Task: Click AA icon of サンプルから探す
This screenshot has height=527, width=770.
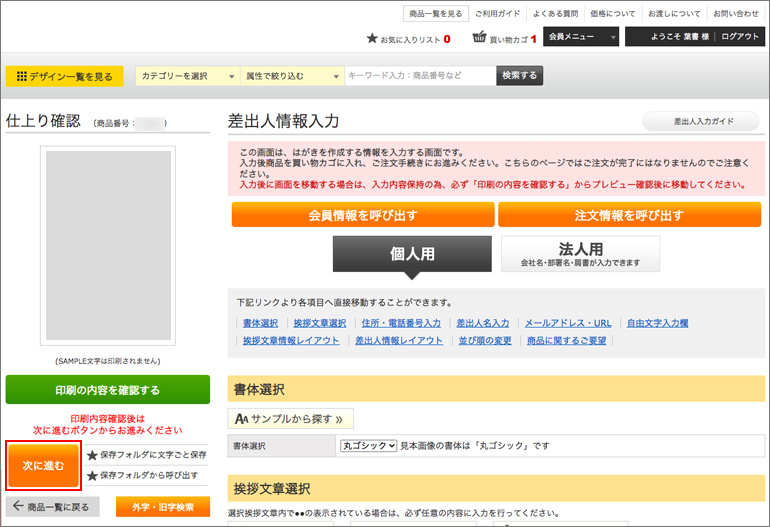Action: 241,418
